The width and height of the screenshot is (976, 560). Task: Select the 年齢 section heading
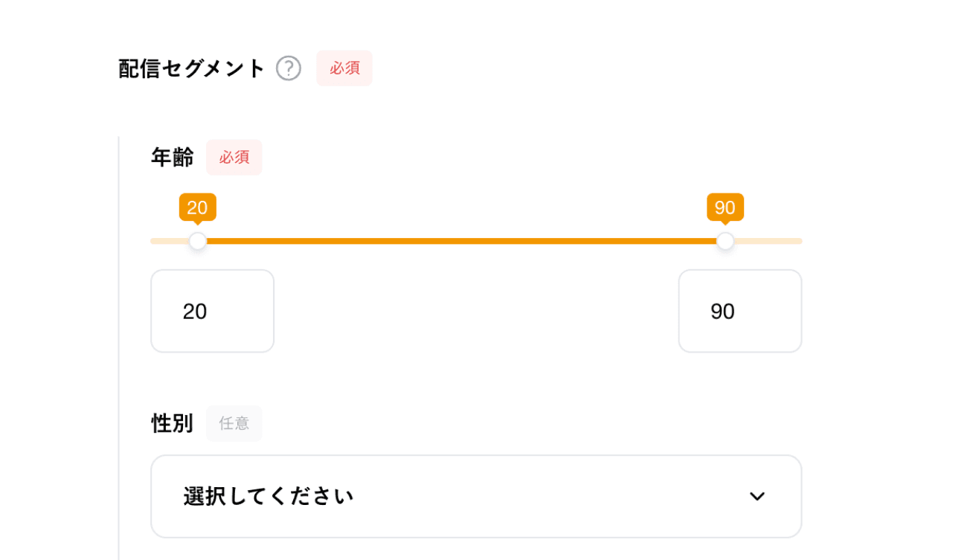coord(172,157)
